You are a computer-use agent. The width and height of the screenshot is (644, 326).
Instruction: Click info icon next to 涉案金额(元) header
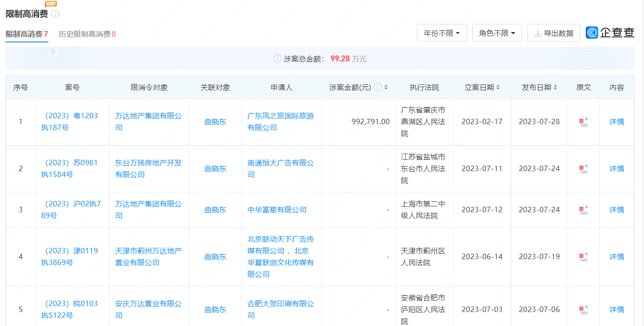point(378,87)
